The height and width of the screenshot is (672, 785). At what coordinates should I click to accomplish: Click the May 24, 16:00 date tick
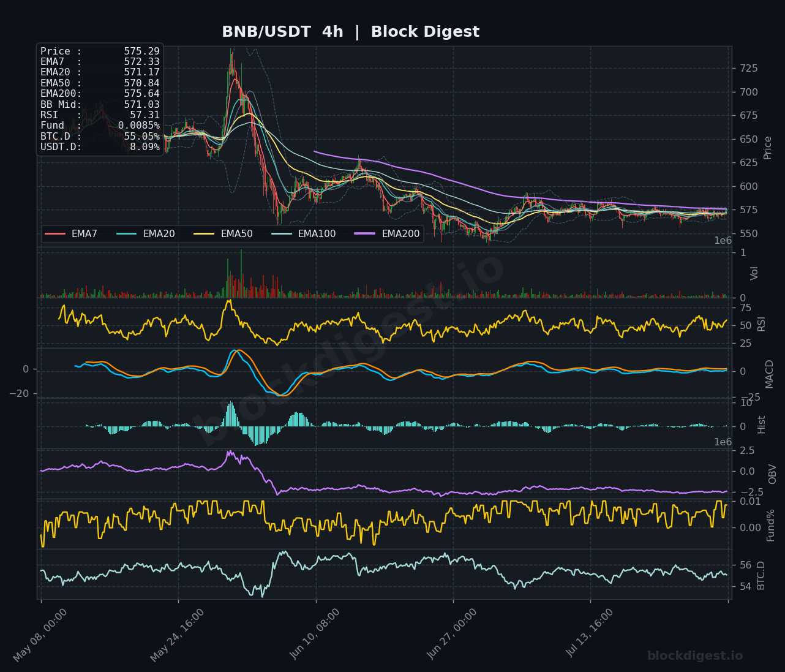click(x=178, y=635)
